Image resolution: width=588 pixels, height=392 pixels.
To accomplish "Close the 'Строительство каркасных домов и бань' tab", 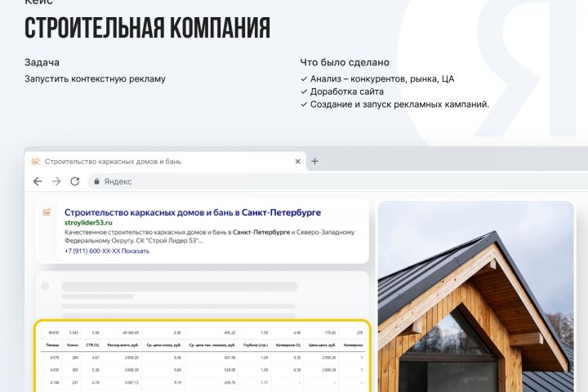I will click(x=298, y=162).
